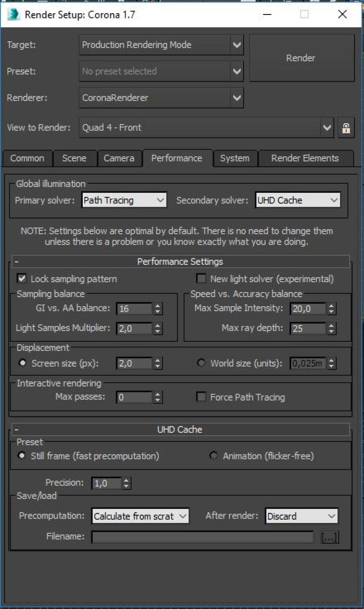The width and height of the screenshot is (364, 609).
Task: Click the filename browse button
Action: (330, 537)
